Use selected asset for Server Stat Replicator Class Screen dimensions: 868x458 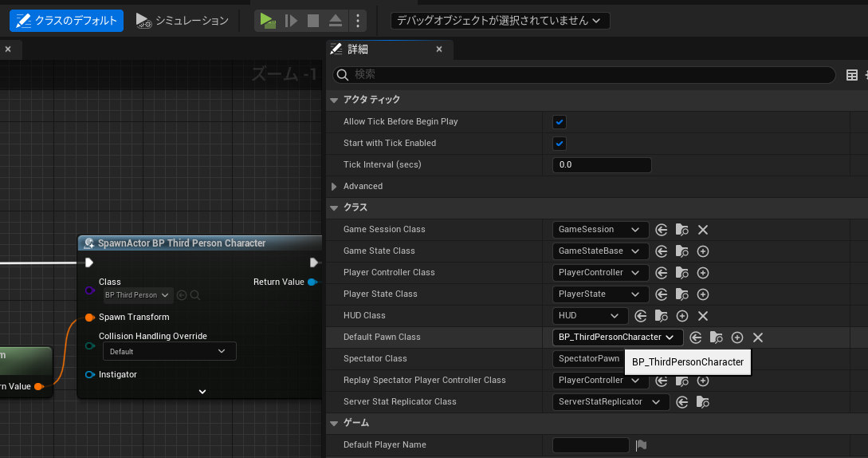tap(682, 402)
